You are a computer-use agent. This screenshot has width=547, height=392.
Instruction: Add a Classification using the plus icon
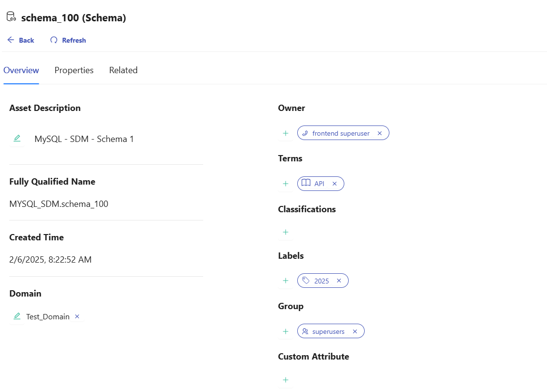tap(286, 232)
